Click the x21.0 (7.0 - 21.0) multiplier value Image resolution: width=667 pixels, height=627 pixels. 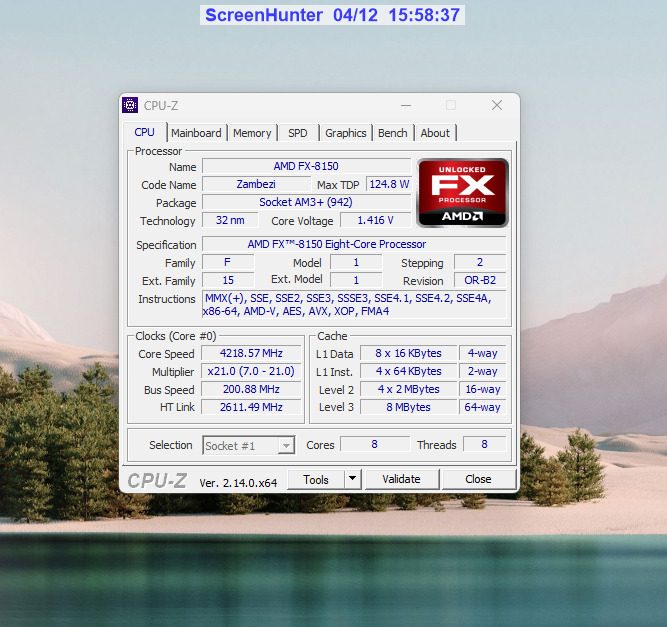click(251, 371)
